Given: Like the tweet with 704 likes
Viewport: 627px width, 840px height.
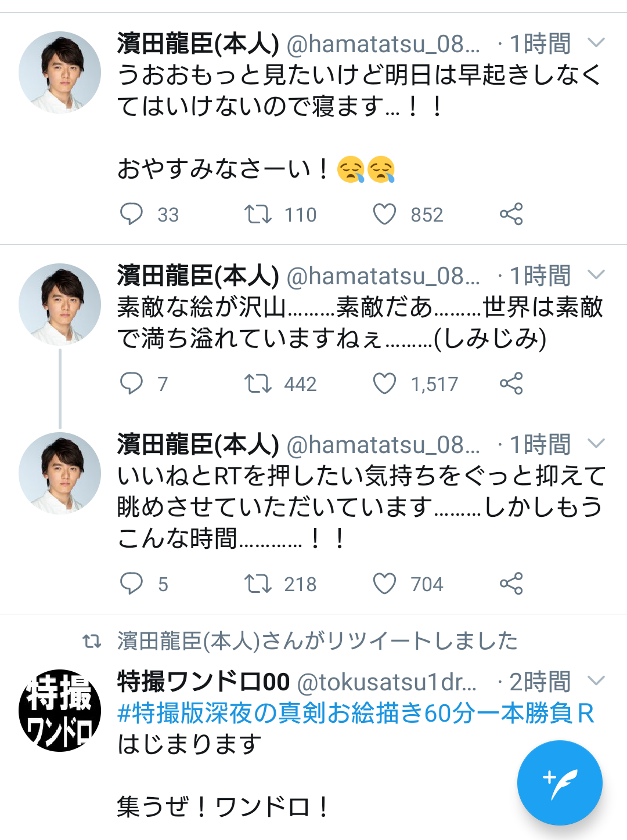Looking at the screenshot, I should (384, 584).
